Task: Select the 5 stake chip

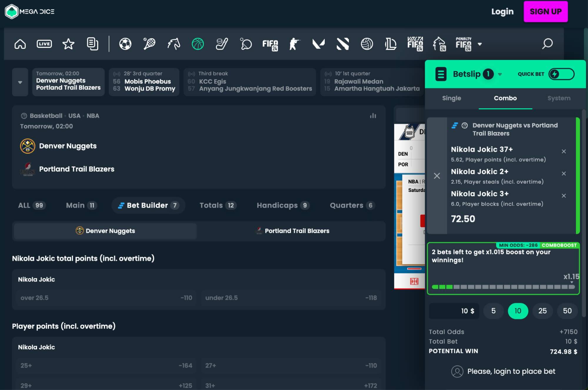Action: (493, 311)
